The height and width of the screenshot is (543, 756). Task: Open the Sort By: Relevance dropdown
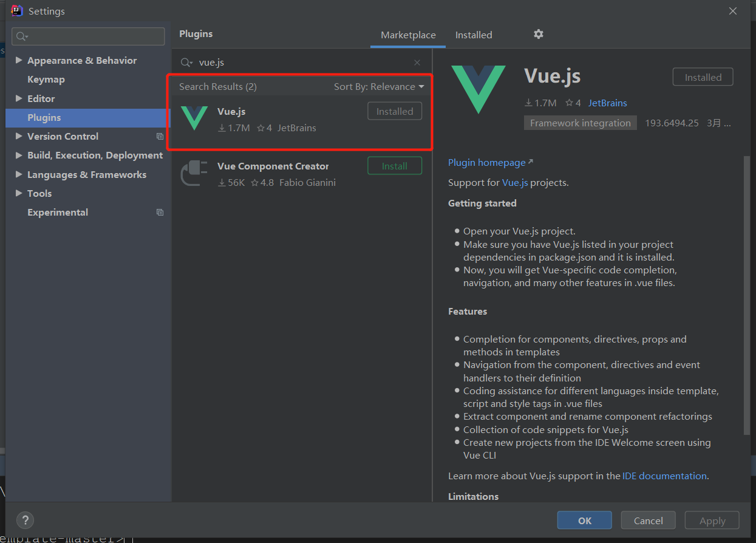pos(379,87)
